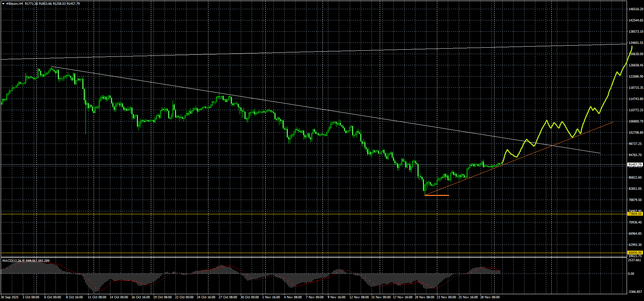
Task: Select the orange rising trendline
Action: 519,158
